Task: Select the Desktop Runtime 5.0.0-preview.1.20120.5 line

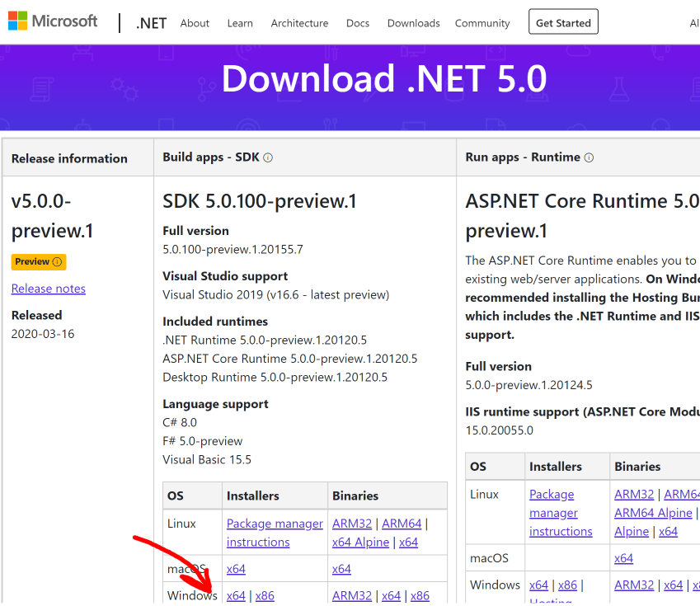Action: (275, 378)
